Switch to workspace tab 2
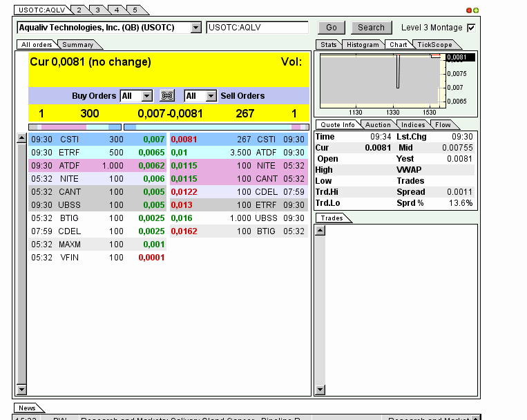Screen dimensions: 527x420 click(79, 10)
